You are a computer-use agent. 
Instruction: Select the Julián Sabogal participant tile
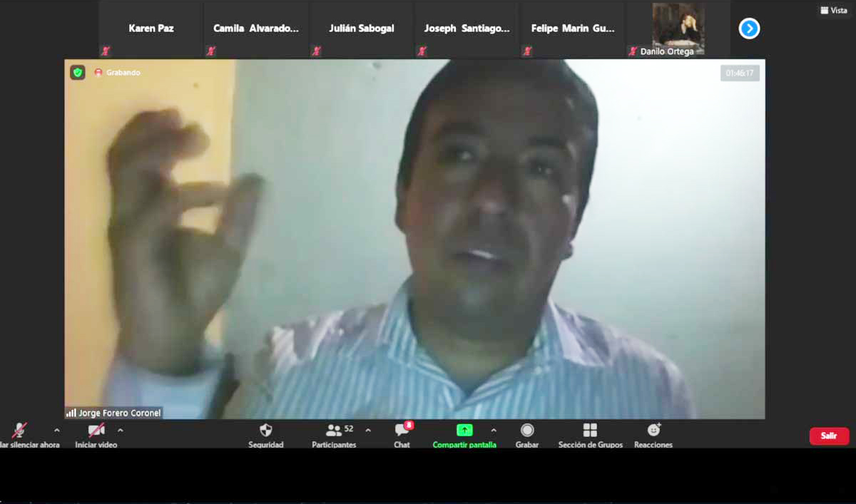(361, 29)
